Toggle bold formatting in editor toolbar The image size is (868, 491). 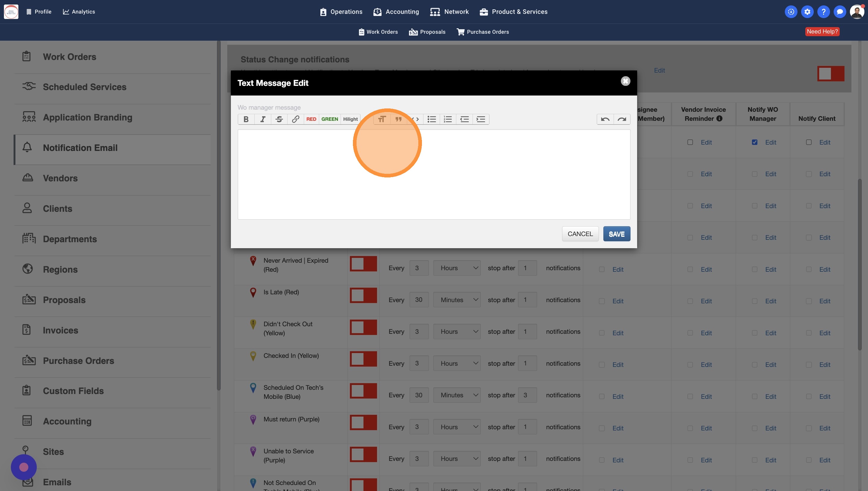[246, 119]
